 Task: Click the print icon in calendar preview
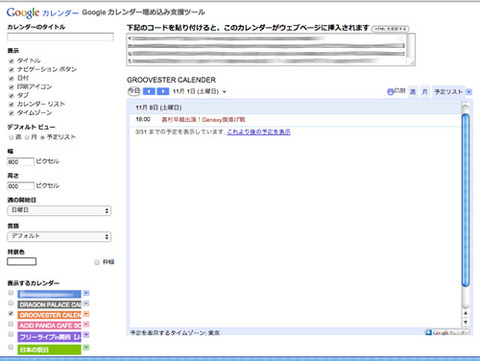tap(390, 92)
